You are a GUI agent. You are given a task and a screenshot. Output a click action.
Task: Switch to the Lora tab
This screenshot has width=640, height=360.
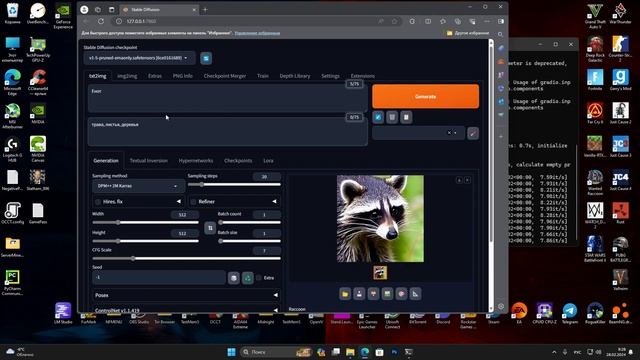pyautogui.click(x=268, y=161)
